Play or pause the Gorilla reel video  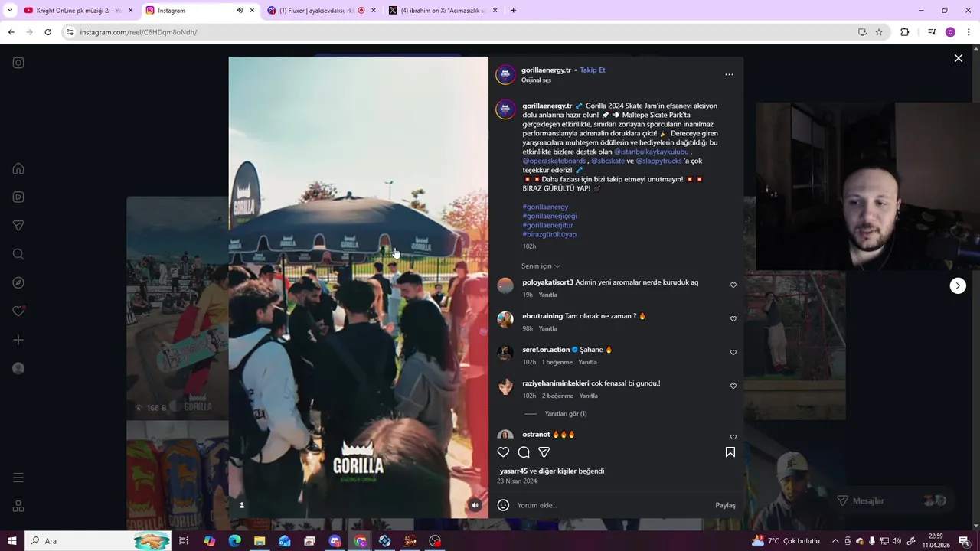(x=358, y=287)
